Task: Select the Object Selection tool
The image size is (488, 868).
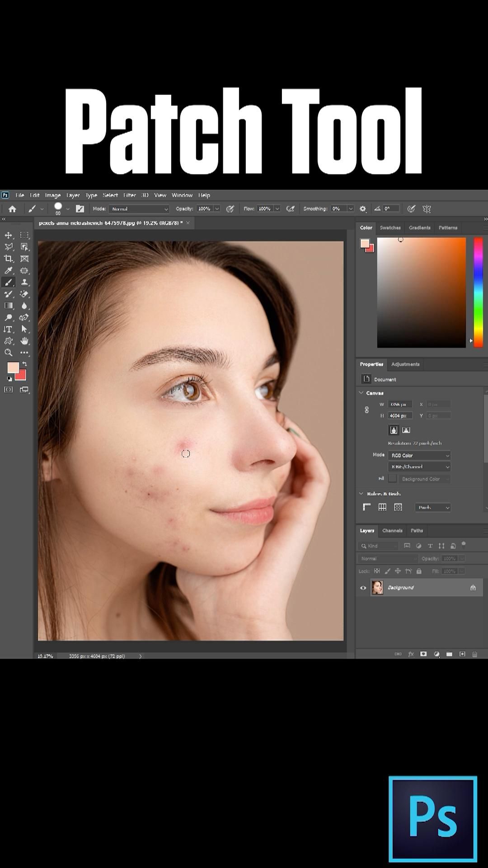Action: (24, 247)
